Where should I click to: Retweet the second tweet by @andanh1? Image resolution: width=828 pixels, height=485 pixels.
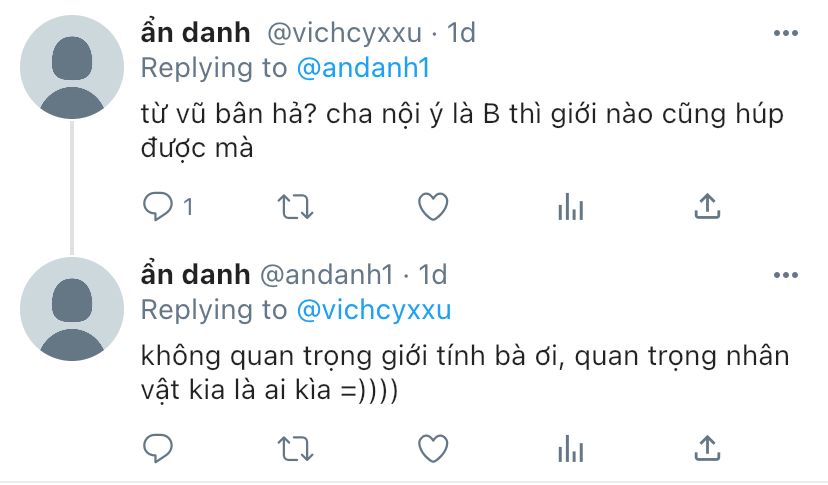(295, 449)
